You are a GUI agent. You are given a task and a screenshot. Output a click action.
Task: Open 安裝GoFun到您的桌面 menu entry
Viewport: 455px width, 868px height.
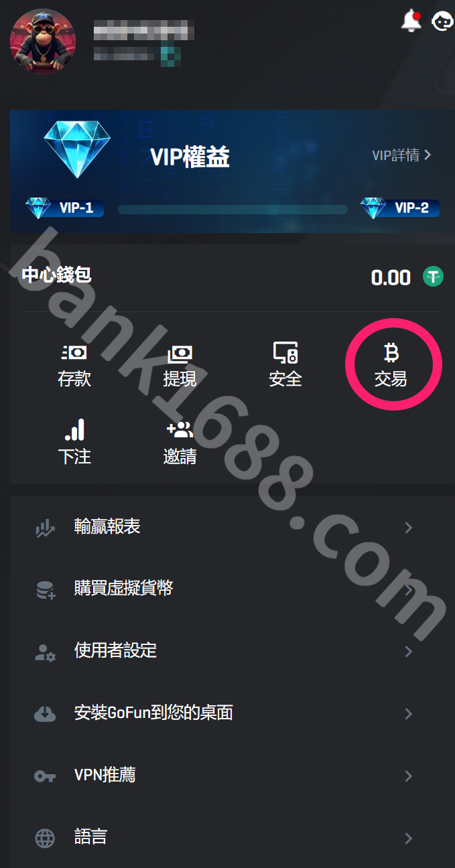pyautogui.click(x=227, y=713)
